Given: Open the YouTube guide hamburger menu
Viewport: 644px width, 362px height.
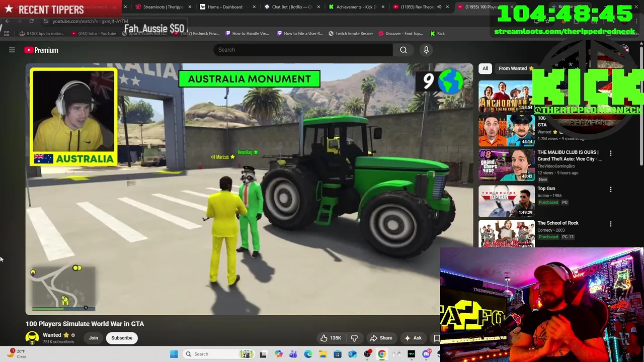Looking at the screenshot, I should [12, 50].
